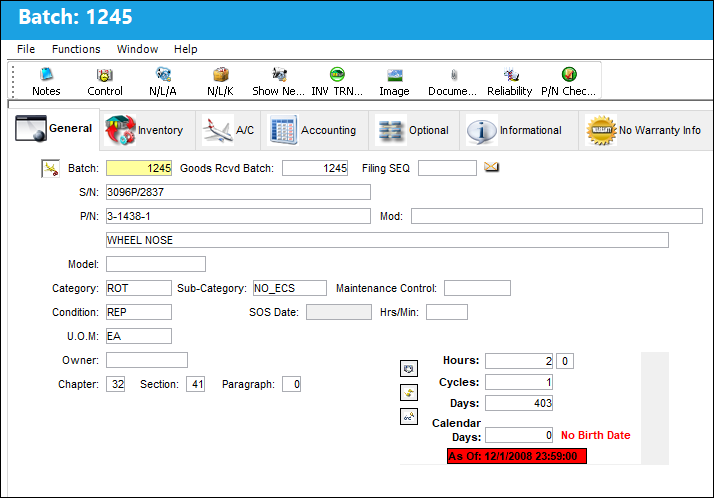Switch to the Optional tab
This screenshot has height=498, width=714.
click(x=414, y=130)
